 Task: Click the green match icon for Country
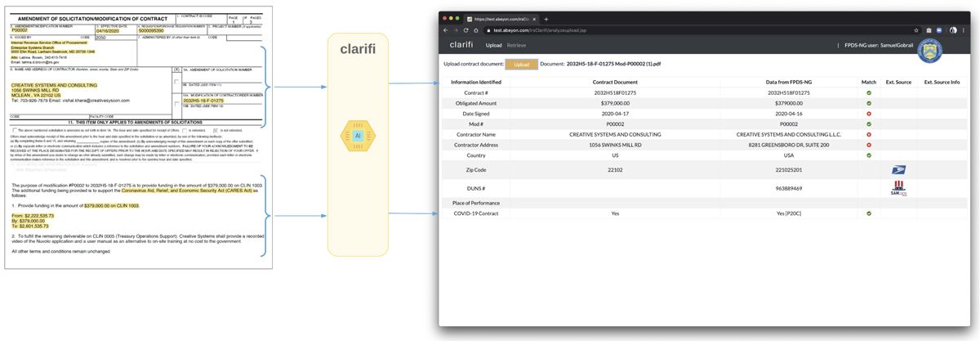[x=869, y=155]
